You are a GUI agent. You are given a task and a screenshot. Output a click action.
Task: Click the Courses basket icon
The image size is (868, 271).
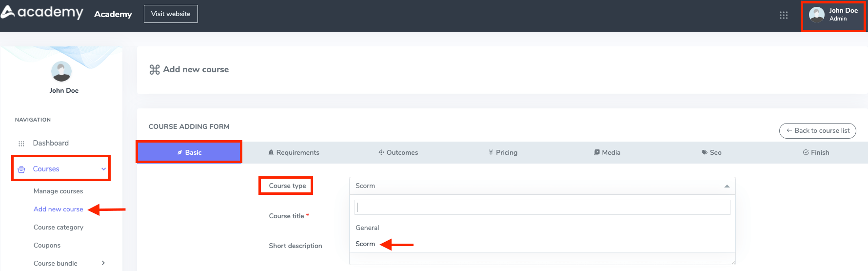(21, 169)
